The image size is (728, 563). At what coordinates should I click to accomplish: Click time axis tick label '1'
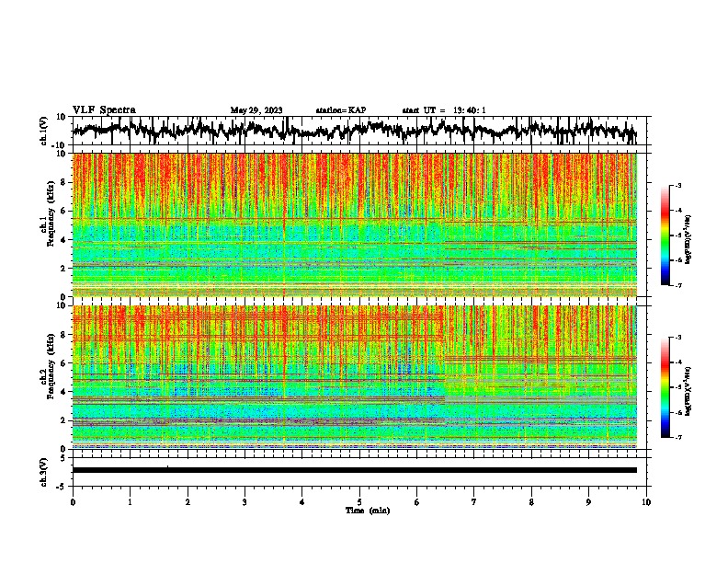(130, 502)
